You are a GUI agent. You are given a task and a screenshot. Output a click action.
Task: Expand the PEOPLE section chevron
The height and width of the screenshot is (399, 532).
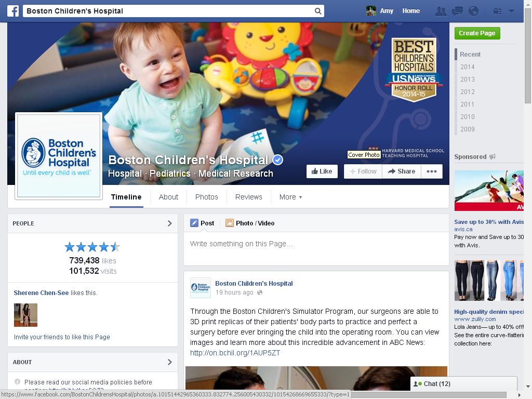click(x=170, y=223)
